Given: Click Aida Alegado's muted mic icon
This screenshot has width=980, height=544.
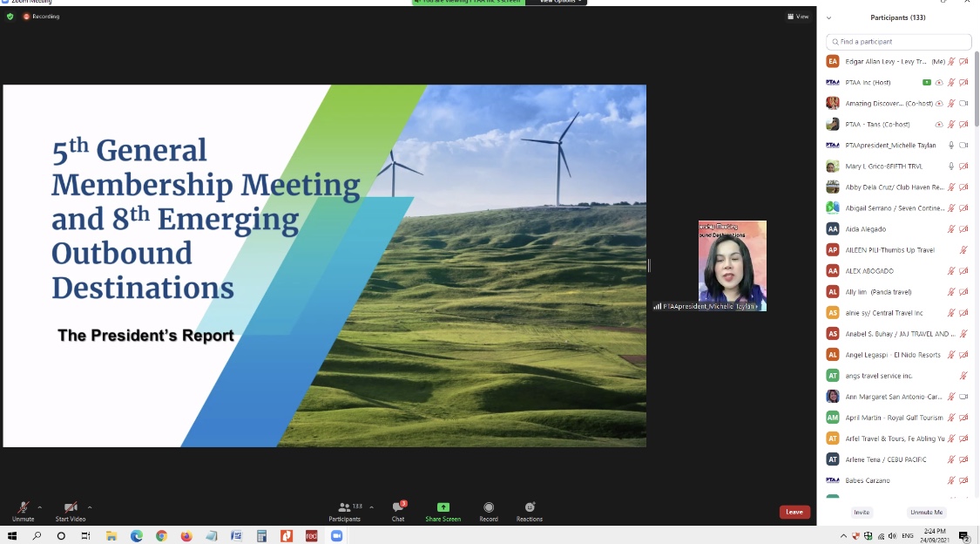Looking at the screenshot, I should pos(951,229).
